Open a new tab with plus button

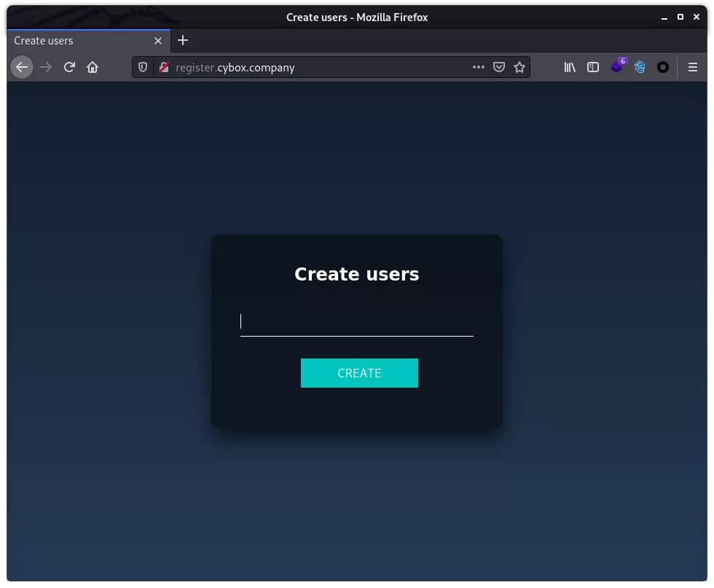pyautogui.click(x=183, y=40)
